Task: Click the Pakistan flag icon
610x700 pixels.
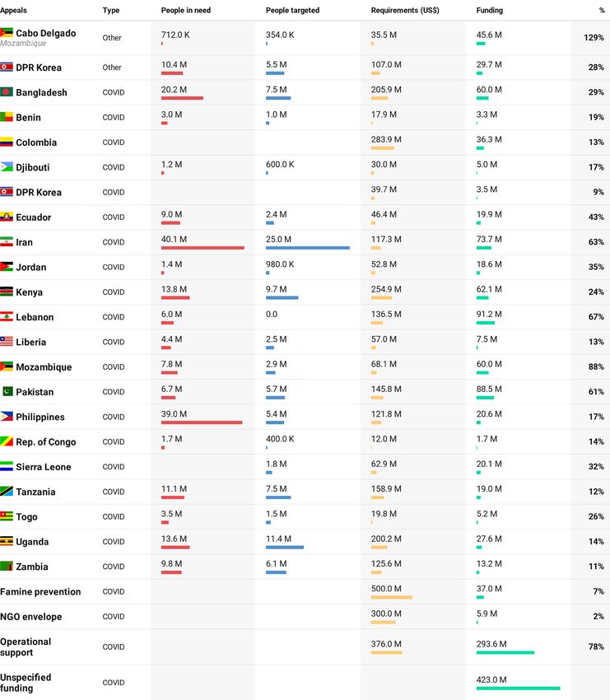Action: point(7,391)
